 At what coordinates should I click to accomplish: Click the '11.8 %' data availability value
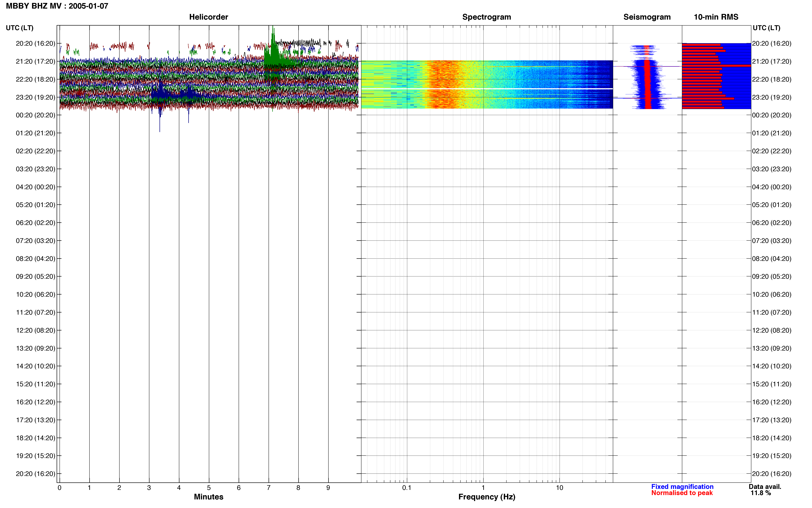pos(761,493)
